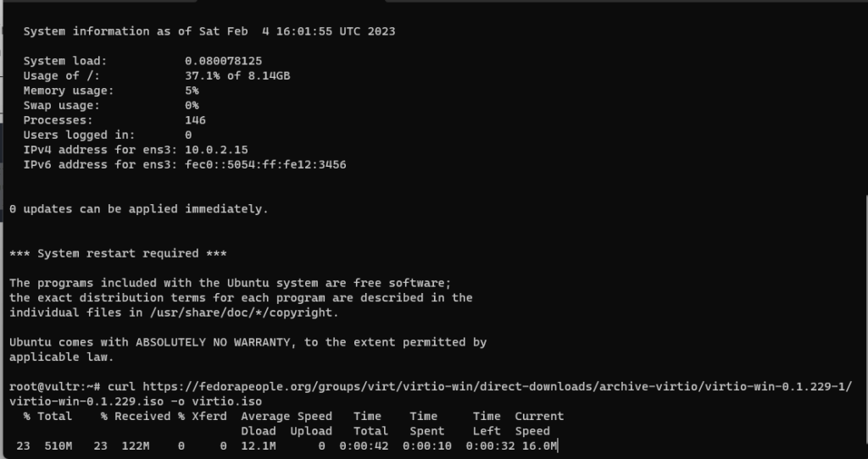
Task: Click the 0:00:32 time left value
Action: 491,445
